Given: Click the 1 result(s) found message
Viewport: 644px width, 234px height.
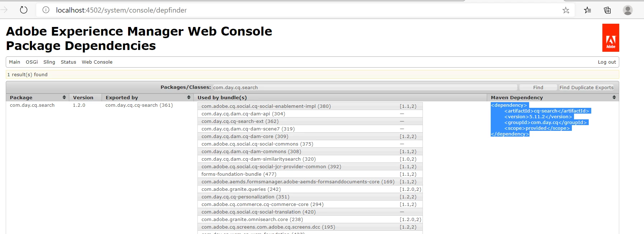Looking at the screenshot, I should (x=27, y=74).
